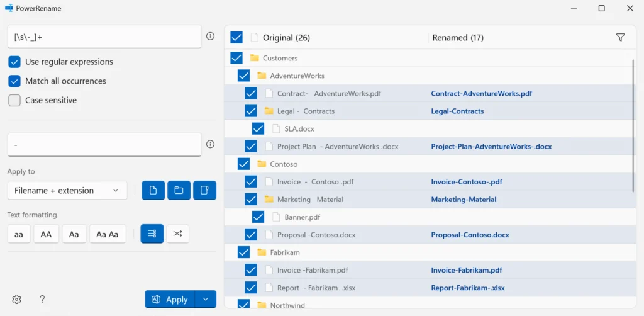
Task: Click the PowerRename app icon in title bar
Action: pos(9,8)
